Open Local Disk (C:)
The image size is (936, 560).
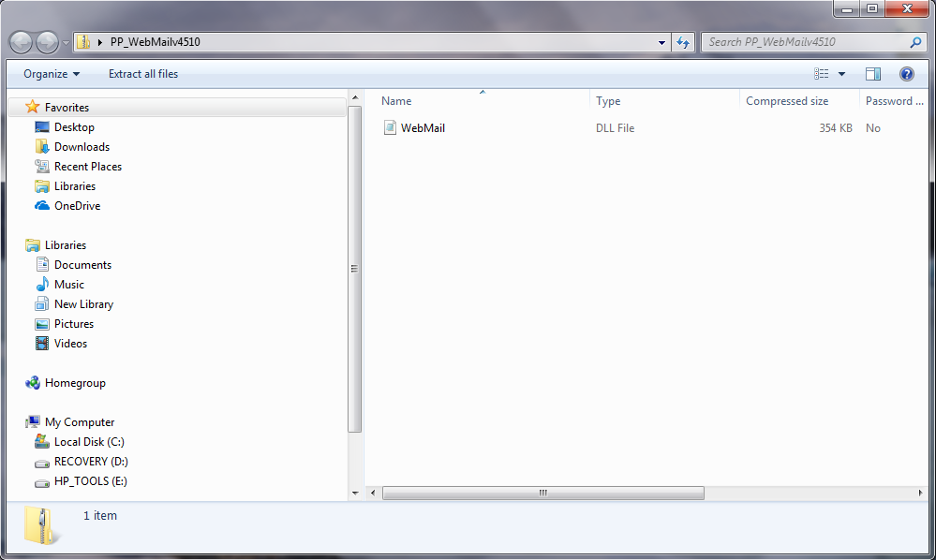click(x=89, y=442)
